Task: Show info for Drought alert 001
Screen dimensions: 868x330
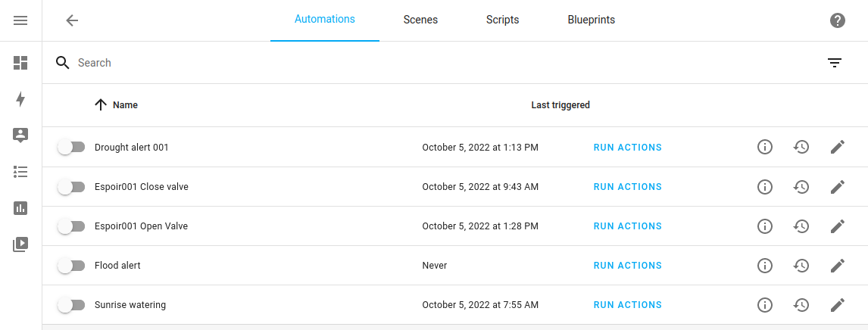Action: (765, 148)
